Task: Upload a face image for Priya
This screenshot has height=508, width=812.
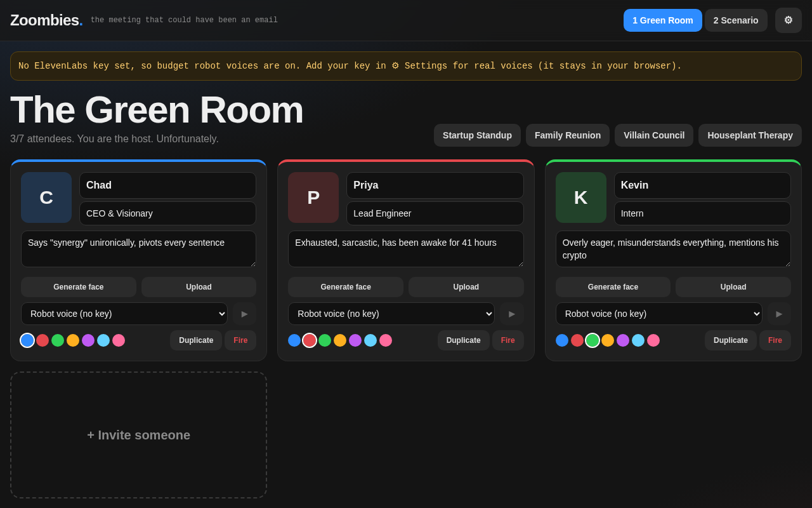Action: click(x=466, y=287)
